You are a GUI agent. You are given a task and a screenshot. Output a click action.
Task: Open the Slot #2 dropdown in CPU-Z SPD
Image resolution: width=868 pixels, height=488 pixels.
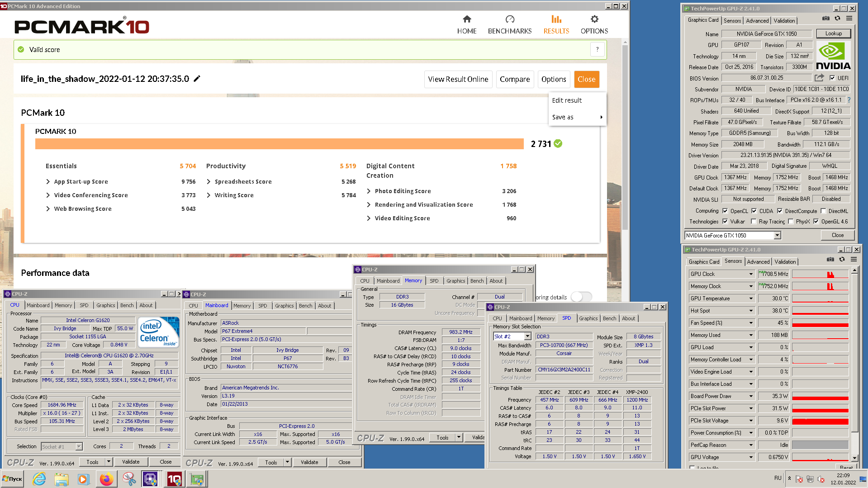tap(527, 336)
